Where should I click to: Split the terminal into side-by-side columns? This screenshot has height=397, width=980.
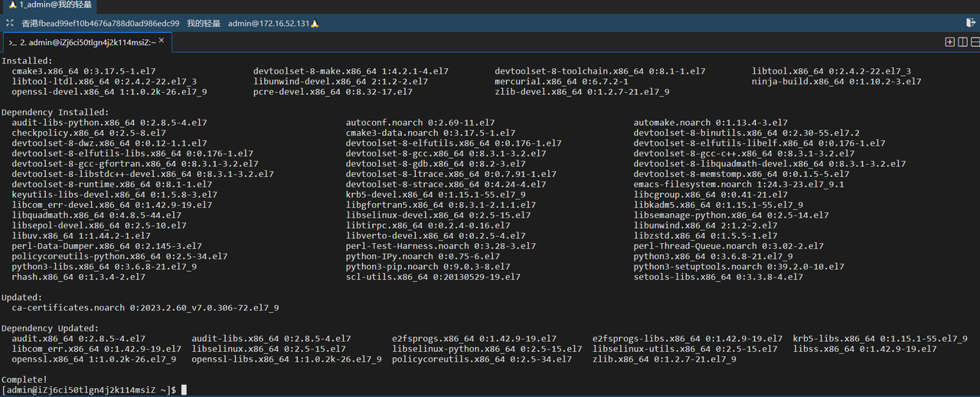963,42
